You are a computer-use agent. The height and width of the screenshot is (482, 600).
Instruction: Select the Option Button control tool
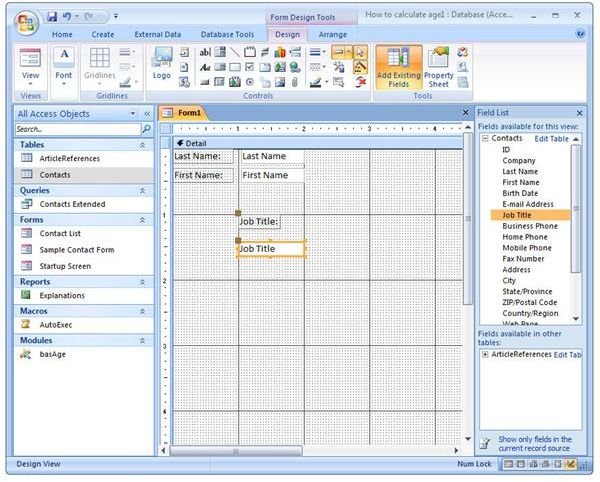point(249,82)
